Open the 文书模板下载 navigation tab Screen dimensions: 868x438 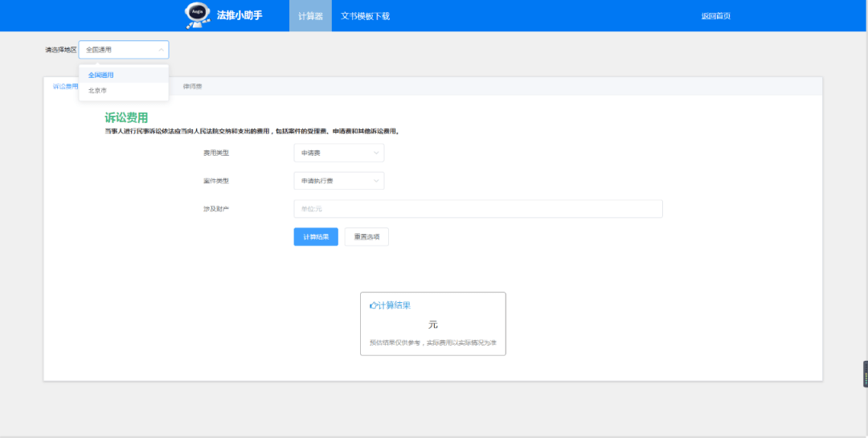pyautogui.click(x=366, y=16)
